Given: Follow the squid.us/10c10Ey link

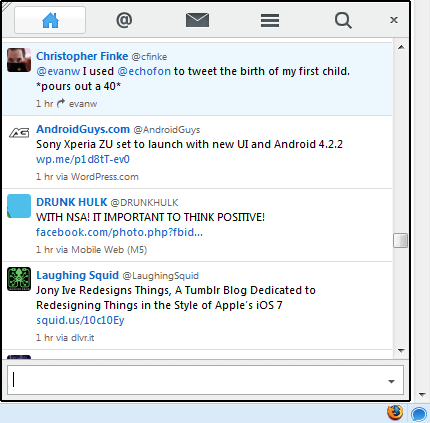Looking at the screenshot, I should pos(80,320).
